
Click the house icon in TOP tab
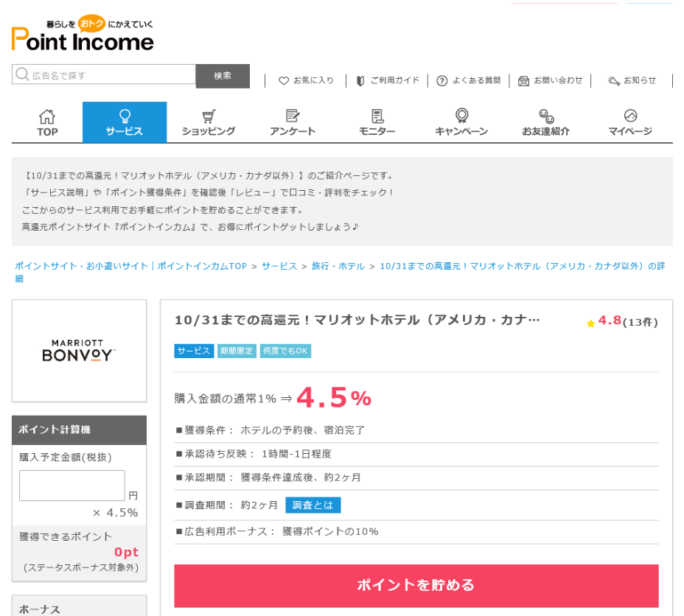(x=47, y=116)
